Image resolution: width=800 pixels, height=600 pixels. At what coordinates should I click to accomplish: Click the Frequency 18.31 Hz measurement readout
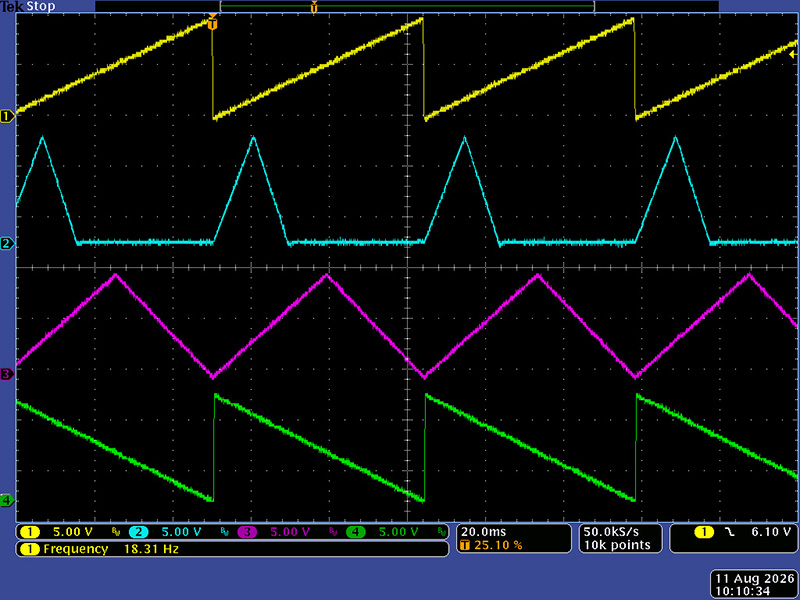coord(111,549)
